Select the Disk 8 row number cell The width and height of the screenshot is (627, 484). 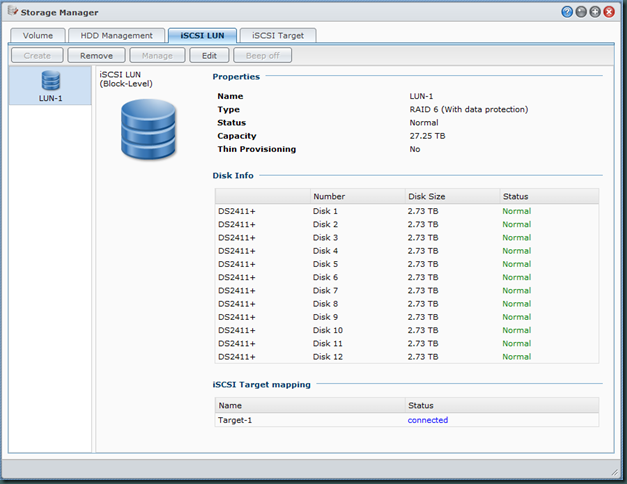[x=325, y=304]
